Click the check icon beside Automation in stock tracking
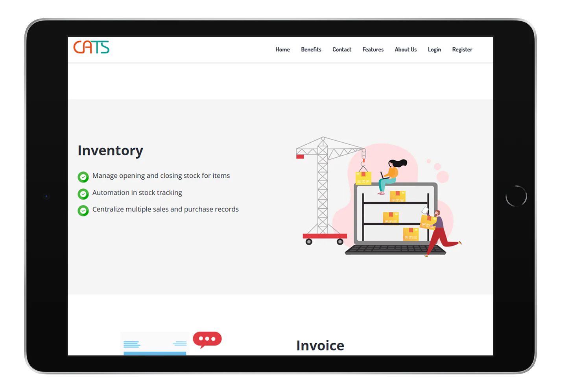 [x=83, y=194]
